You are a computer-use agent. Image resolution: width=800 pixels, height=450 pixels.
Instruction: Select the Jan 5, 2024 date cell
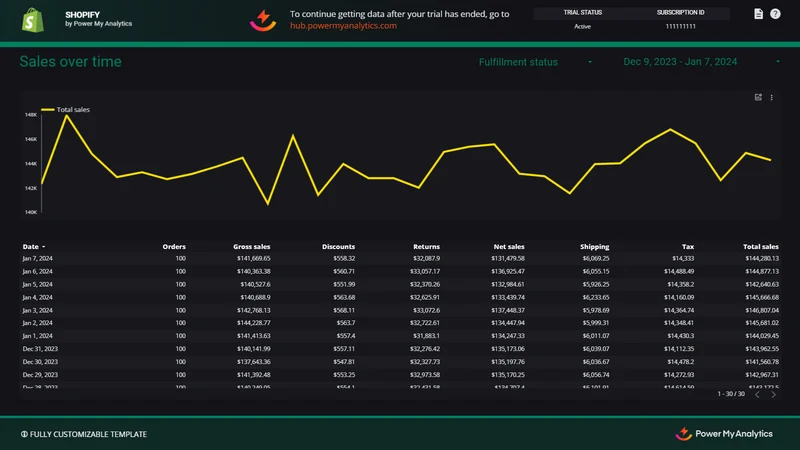tap(37, 284)
